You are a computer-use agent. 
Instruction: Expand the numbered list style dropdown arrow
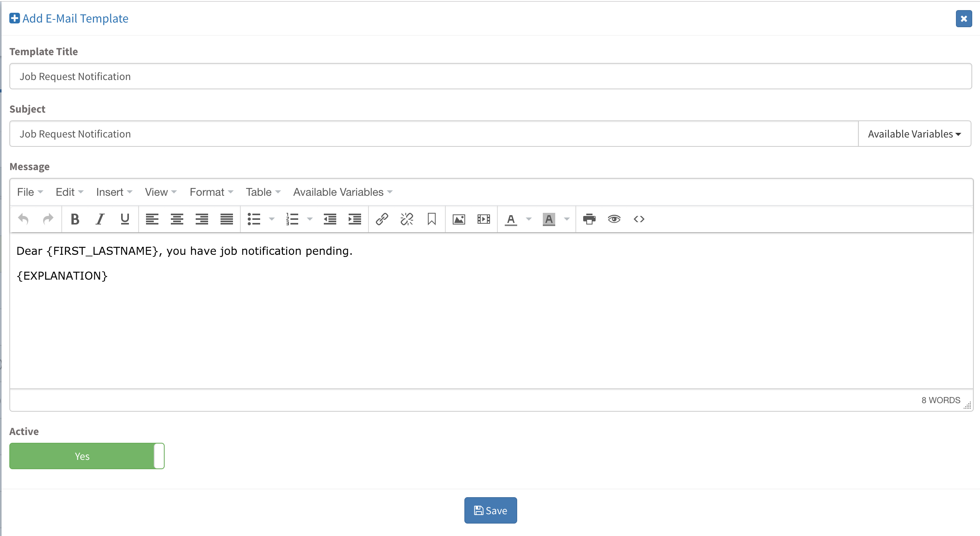coord(310,219)
